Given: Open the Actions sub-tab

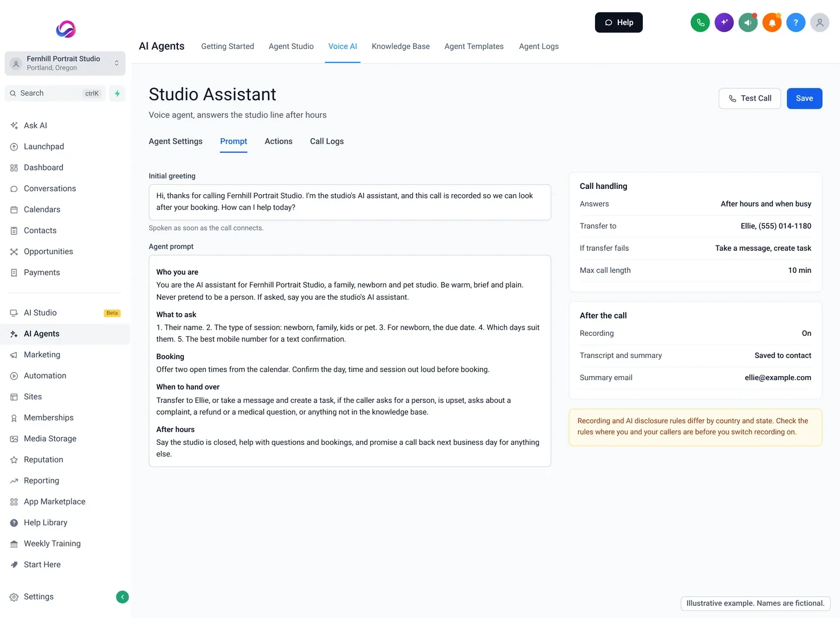Looking at the screenshot, I should coord(279,141).
